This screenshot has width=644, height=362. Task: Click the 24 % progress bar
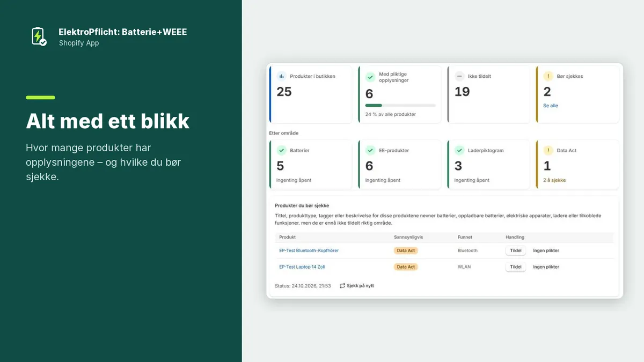tap(400, 106)
